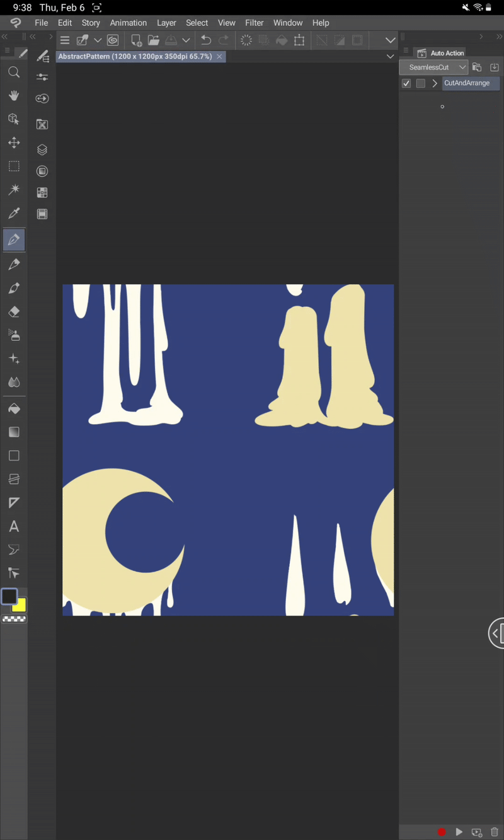Click the Clip Studio swirl icon in command bar
Image resolution: width=504 pixels, height=840 pixels.
113,40
